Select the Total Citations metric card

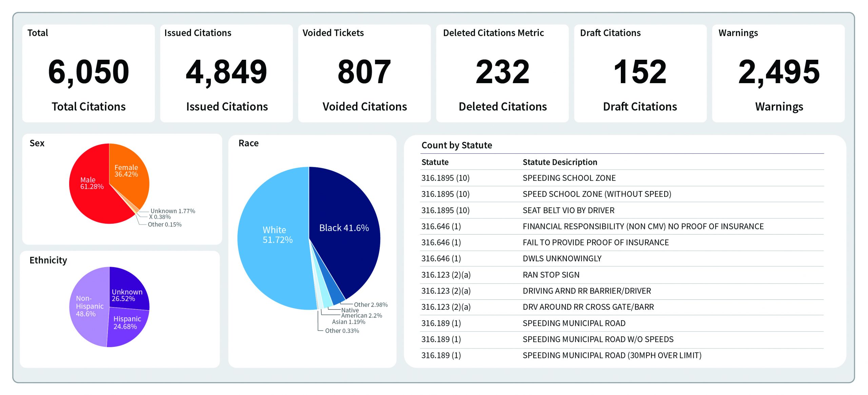click(88, 71)
